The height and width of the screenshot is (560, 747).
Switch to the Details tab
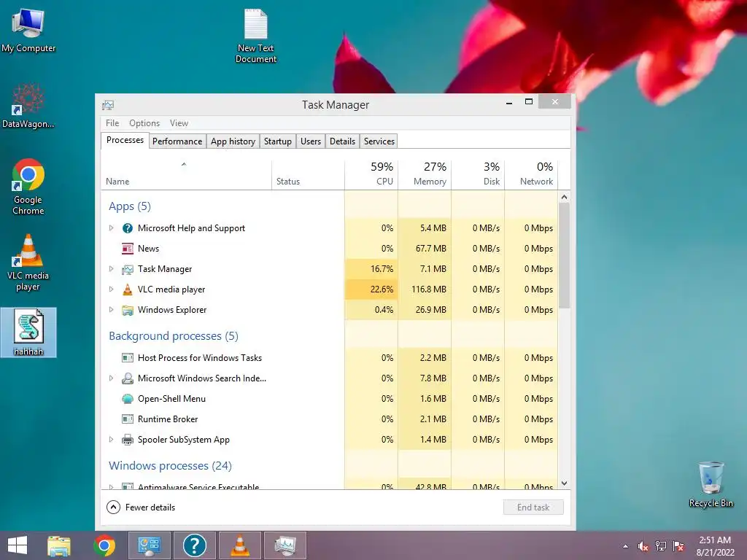[x=343, y=141]
